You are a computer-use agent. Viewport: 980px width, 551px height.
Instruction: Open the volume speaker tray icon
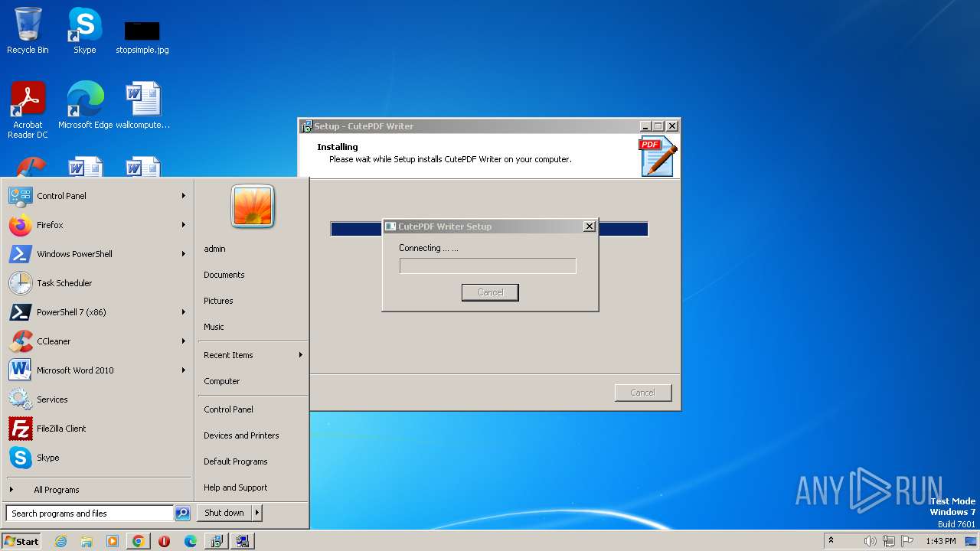870,541
